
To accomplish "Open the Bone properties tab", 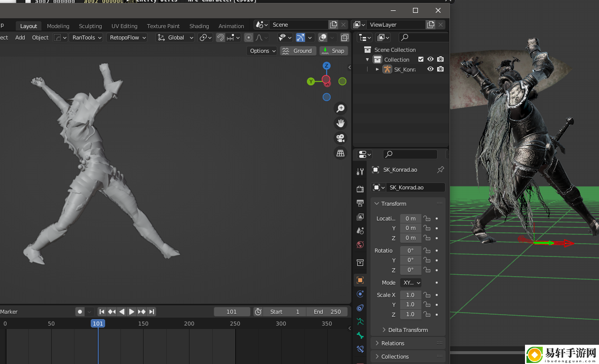I will pyautogui.click(x=360, y=335).
